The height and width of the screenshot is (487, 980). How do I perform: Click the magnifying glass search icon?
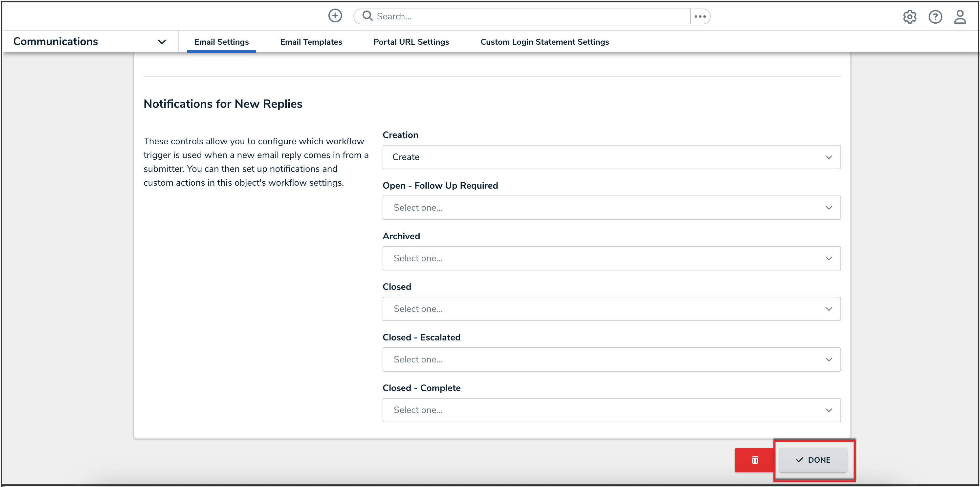pos(367,16)
